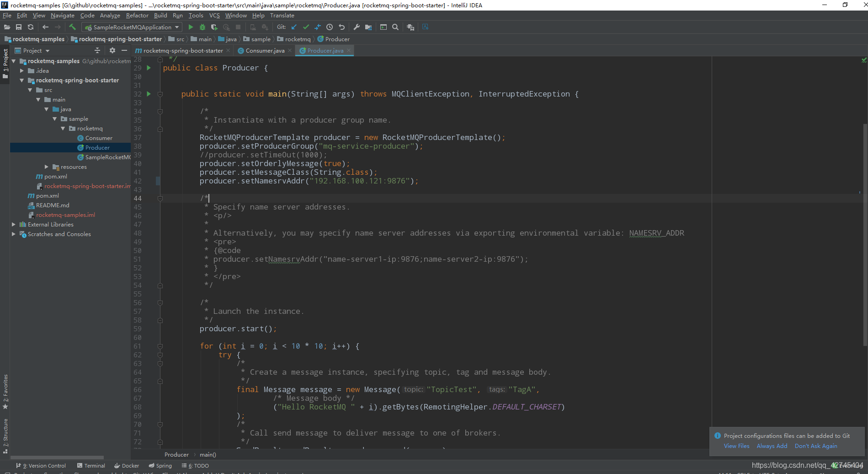868x474 pixels.
Task: Toggle the Favorites side tool window
Action: click(x=5, y=392)
